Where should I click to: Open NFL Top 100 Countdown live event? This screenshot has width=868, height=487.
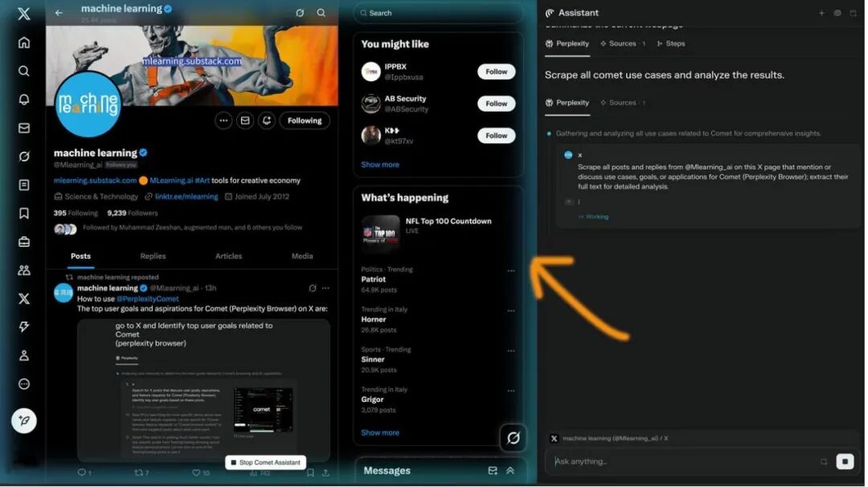click(x=438, y=232)
